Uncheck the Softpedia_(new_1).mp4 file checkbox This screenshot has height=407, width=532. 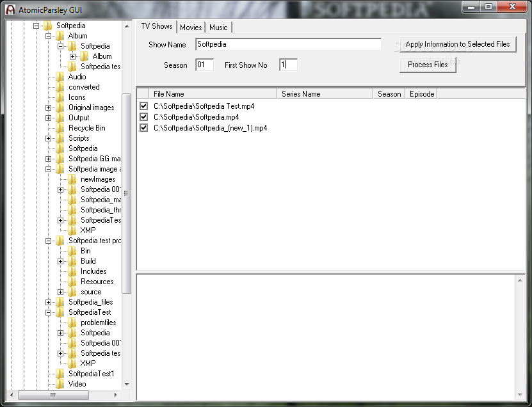tap(144, 128)
